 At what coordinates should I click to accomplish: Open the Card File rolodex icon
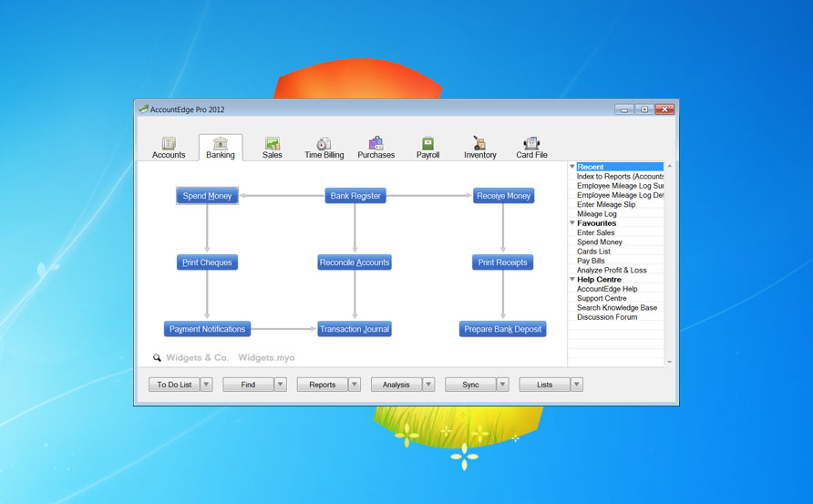[x=531, y=144]
